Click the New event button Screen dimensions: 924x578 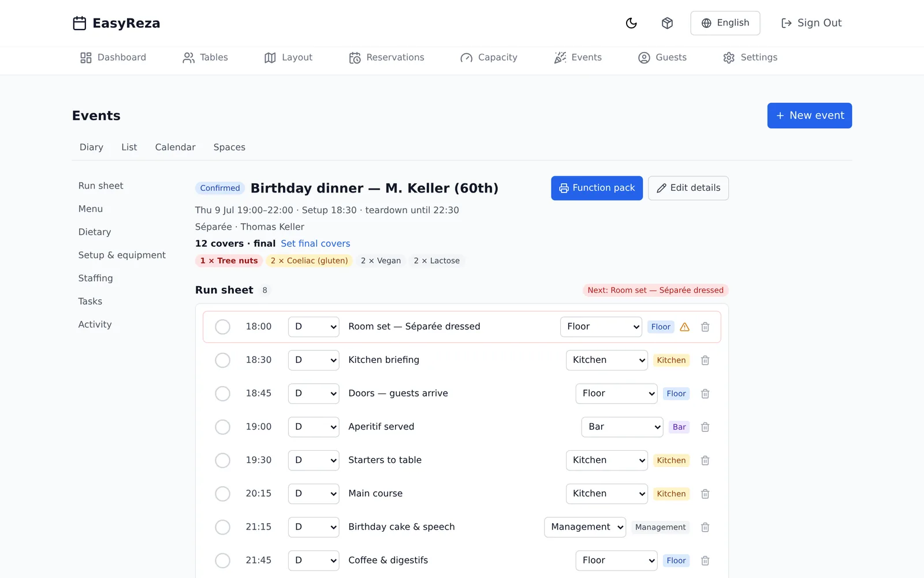coord(809,116)
